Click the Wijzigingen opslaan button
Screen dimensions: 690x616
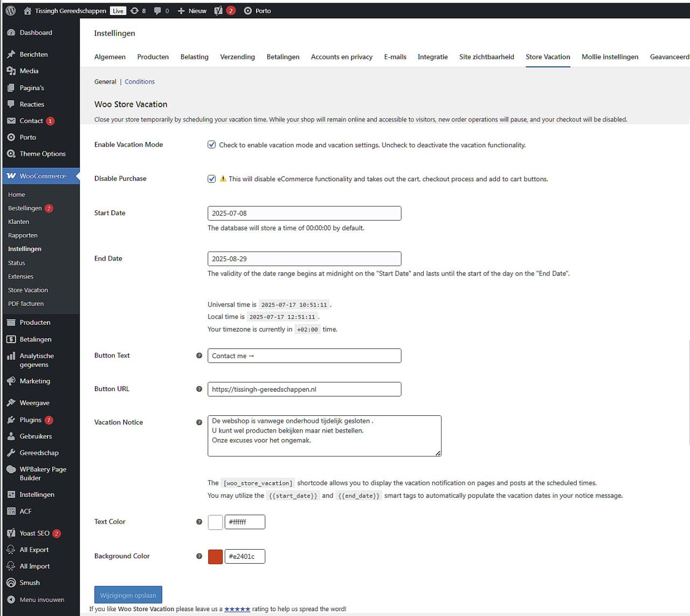[x=128, y=595]
